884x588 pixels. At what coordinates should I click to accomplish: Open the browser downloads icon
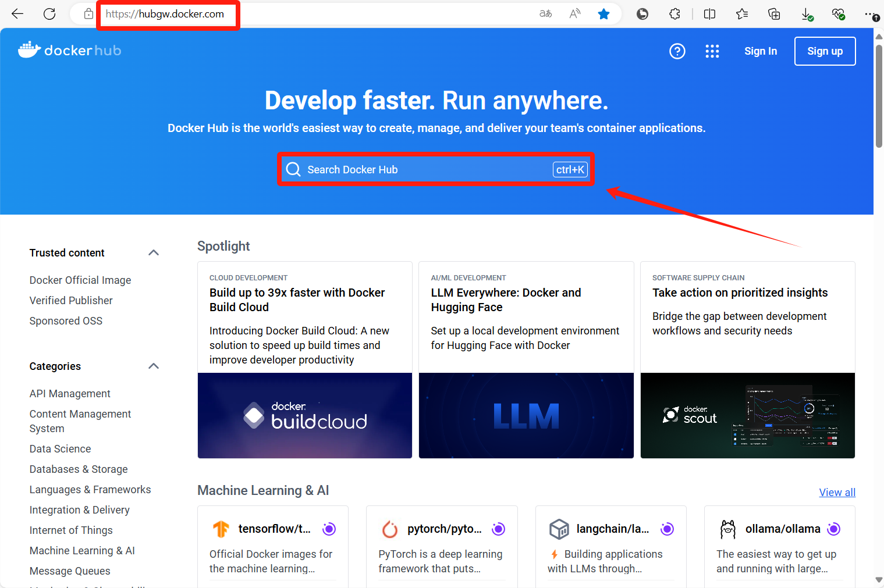(x=807, y=14)
